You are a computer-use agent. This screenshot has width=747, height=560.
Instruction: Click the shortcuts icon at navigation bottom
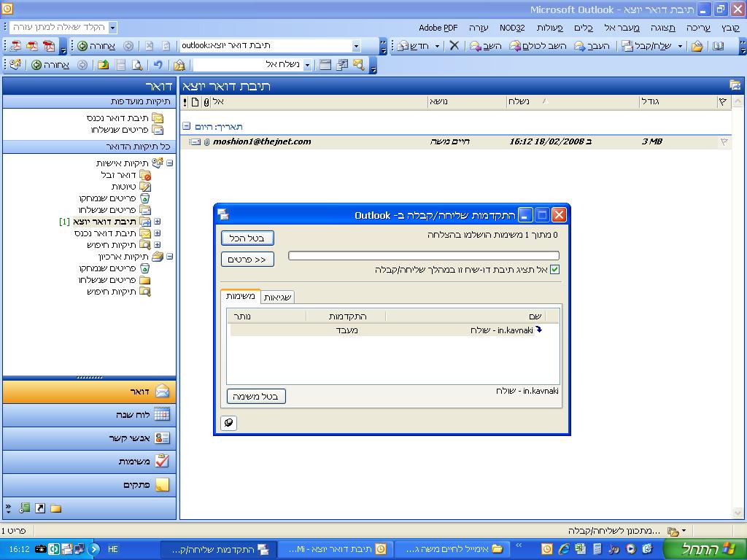coord(40,508)
